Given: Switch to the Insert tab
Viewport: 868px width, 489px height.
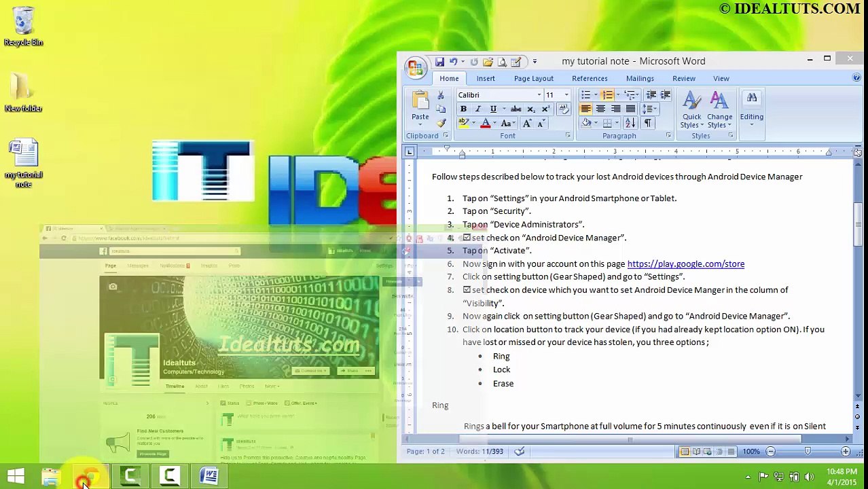Looking at the screenshot, I should [486, 79].
